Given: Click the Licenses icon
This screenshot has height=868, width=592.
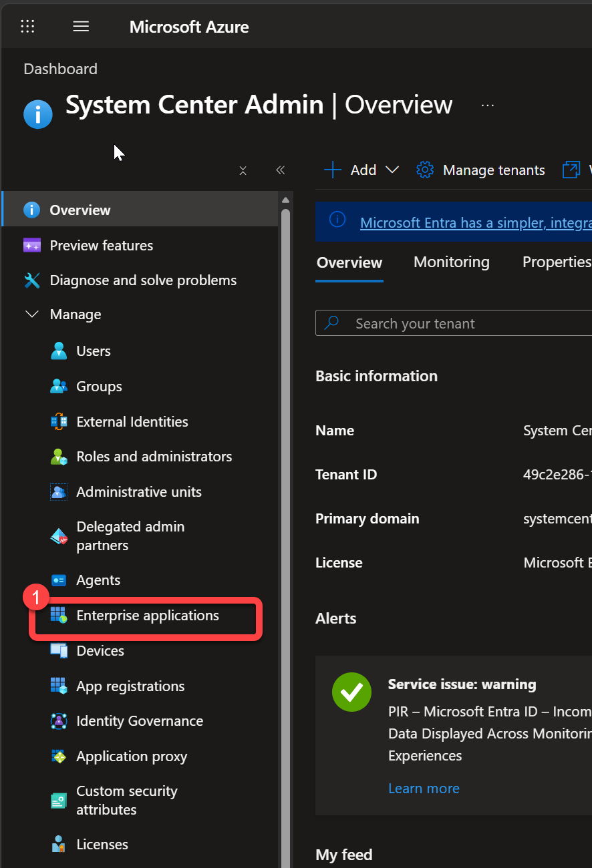Looking at the screenshot, I should (59, 845).
